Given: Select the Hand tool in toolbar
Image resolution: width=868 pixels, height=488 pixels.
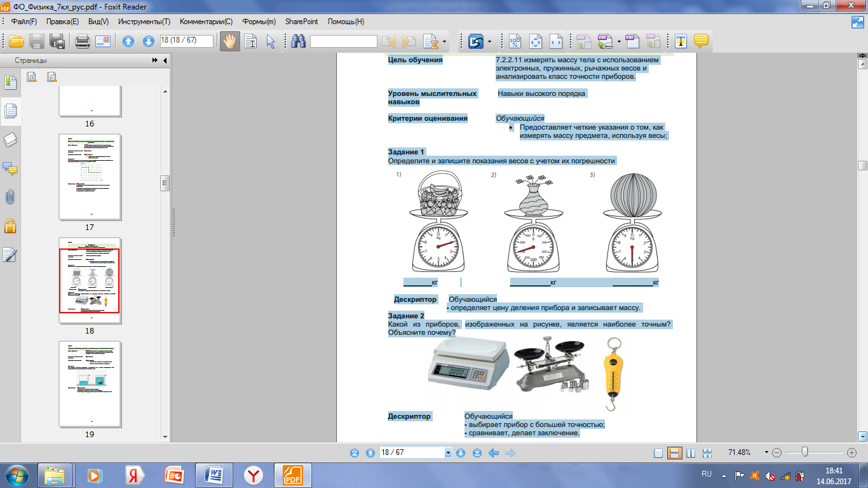Looking at the screenshot, I should (229, 41).
